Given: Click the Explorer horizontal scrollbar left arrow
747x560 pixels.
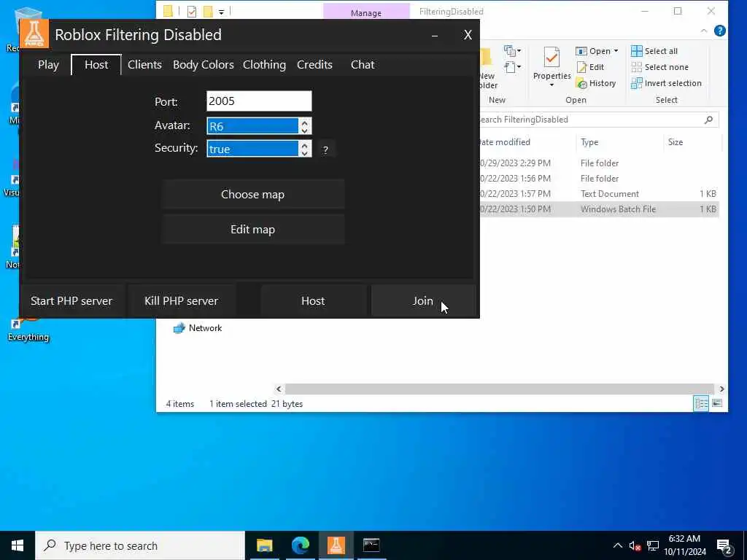Looking at the screenshot, I should (x=279, y=389).
